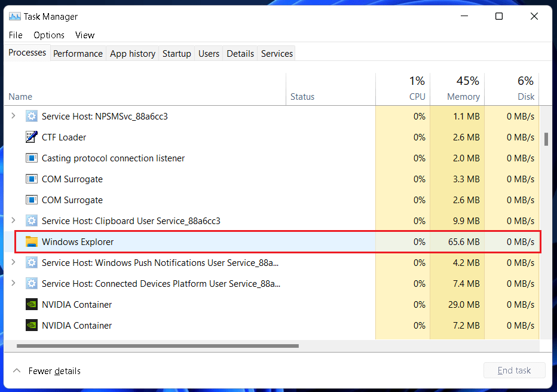Screen dimensions: 557x392
Task: Click the 1.1 MB memory value
Action: click(x=466, y=116)
